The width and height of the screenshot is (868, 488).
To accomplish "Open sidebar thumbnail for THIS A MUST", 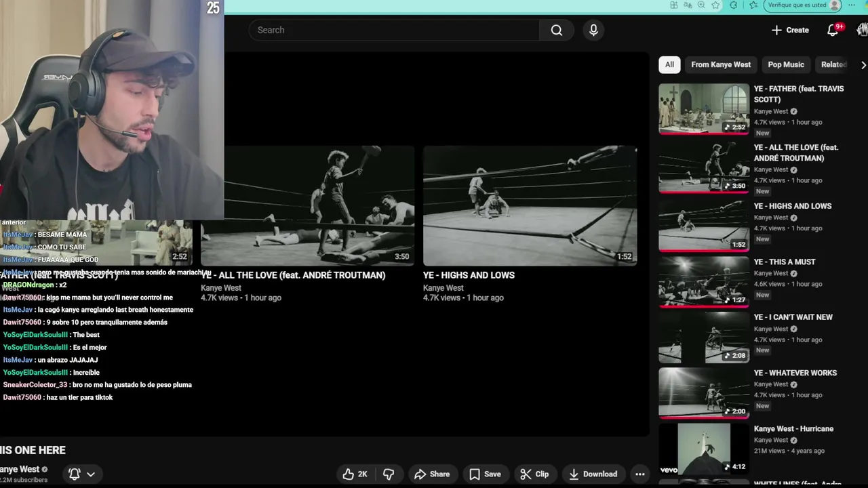I will pyautogui.click(x=704, y=282).
